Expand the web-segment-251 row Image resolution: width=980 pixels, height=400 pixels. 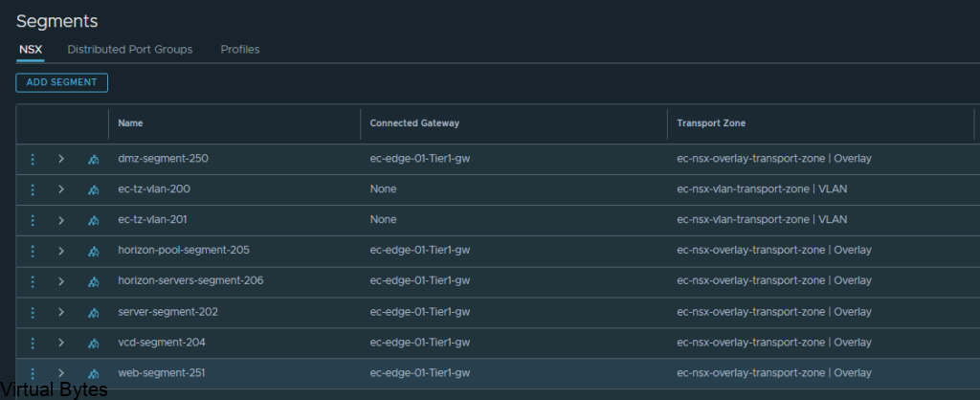[61, 373]
